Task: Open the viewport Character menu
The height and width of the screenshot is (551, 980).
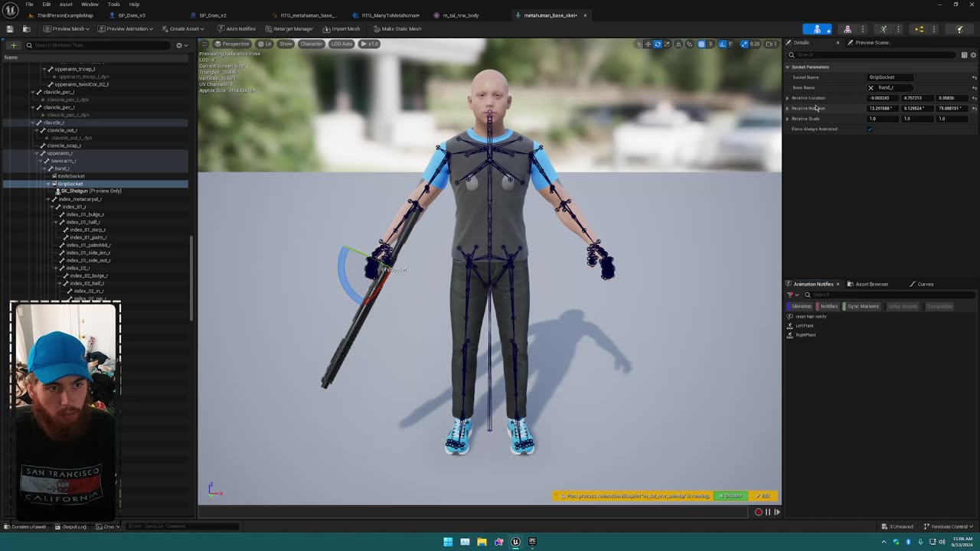Action: [312, 44]
